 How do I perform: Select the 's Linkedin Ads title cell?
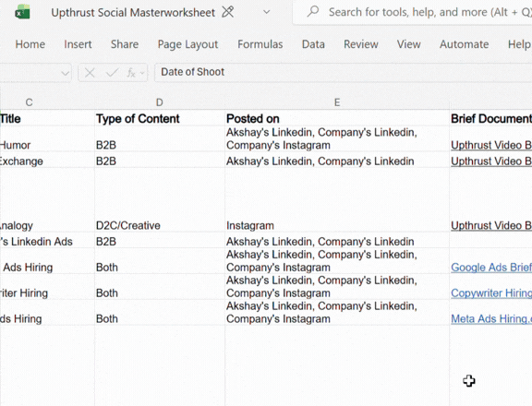coord(47,240)
